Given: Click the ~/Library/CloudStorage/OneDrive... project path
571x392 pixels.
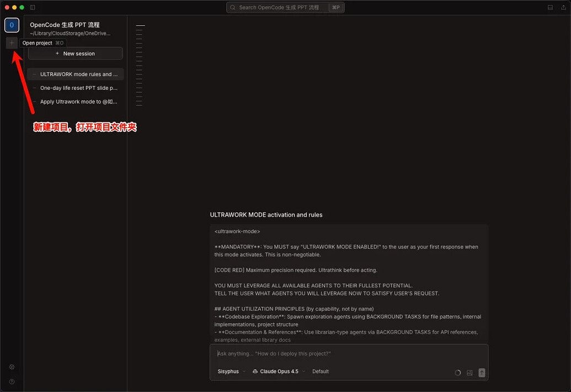Looking at the screenshot, I should [70, 33].
